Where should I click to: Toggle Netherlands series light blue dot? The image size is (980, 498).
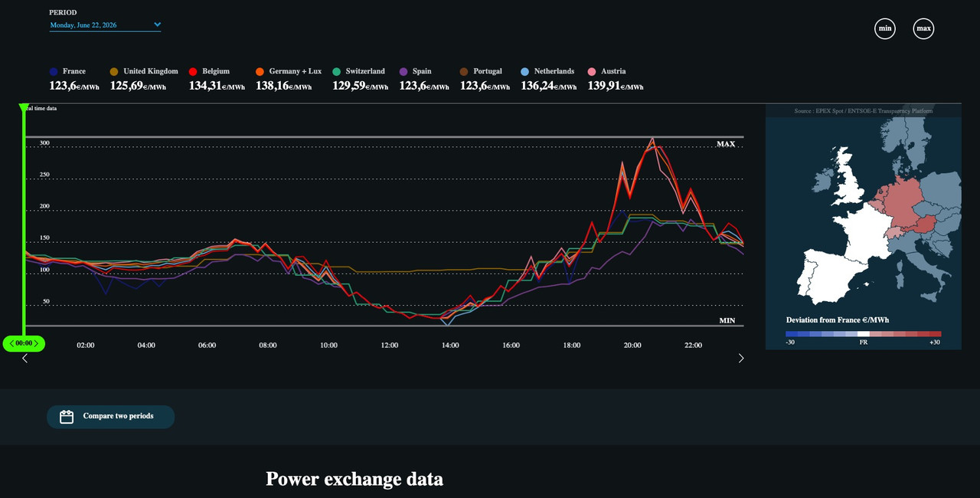coord(525,71)
